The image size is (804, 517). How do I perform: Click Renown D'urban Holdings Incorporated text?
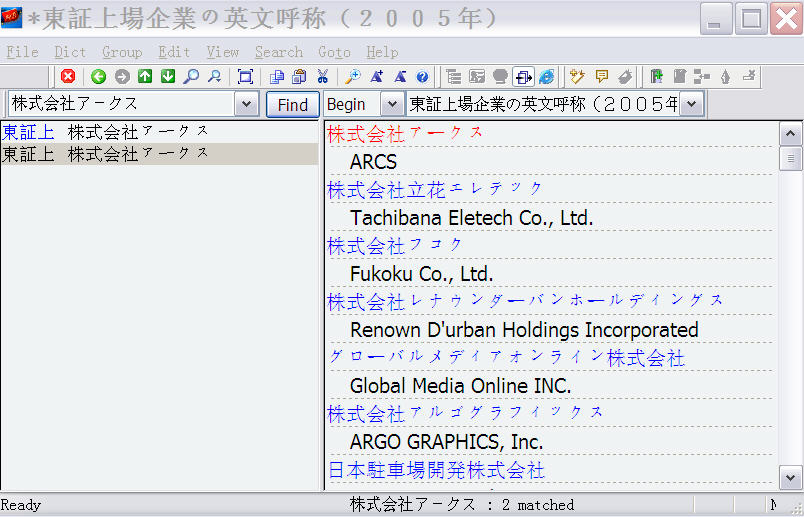click(x=524, y=330)
